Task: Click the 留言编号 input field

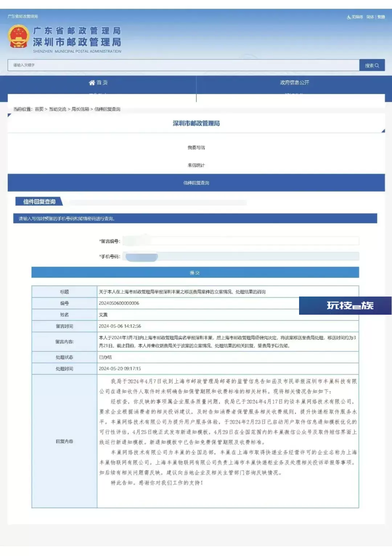Action: (x=241, y=241)
